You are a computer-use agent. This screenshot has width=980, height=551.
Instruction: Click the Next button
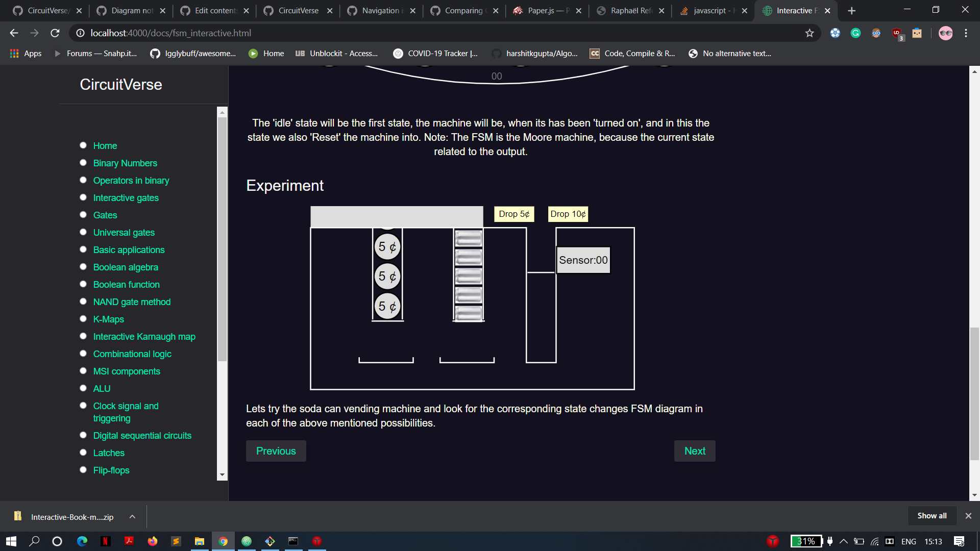694,450
